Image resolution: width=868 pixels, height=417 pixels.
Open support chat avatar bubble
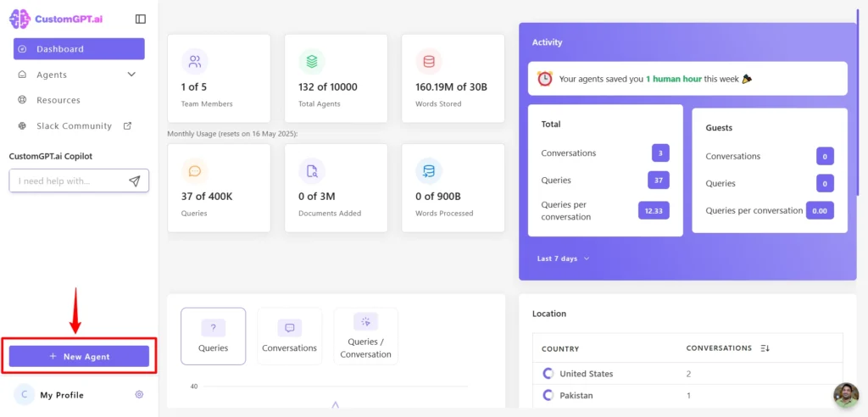tap(846, 394)
